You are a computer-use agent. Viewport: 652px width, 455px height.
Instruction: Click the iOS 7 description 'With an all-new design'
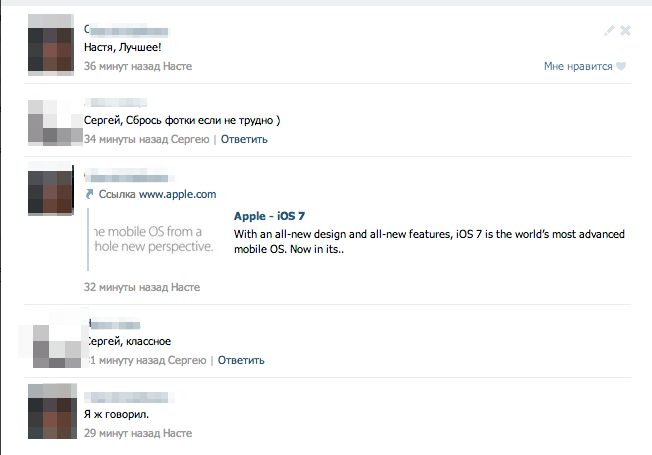[x=429, y=242]
